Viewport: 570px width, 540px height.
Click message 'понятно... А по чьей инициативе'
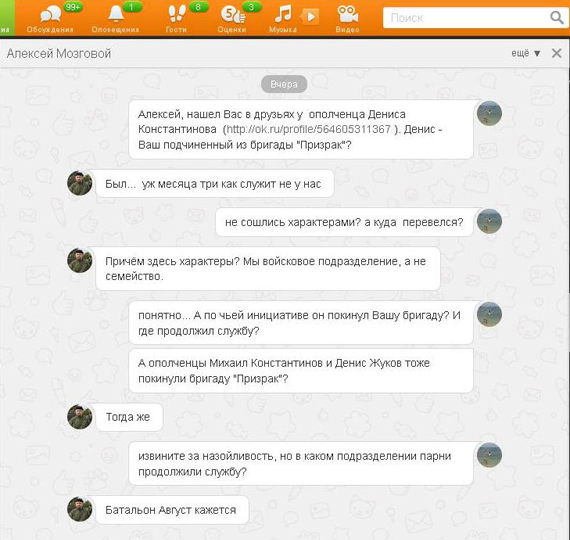[301, 323]
